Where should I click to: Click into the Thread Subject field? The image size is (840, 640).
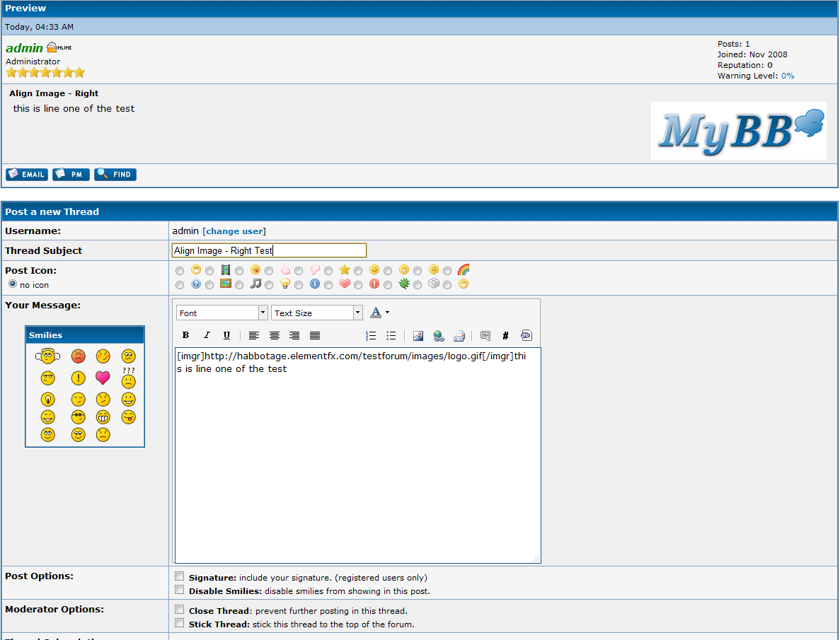pyautogui.click(x=269, y=250)
